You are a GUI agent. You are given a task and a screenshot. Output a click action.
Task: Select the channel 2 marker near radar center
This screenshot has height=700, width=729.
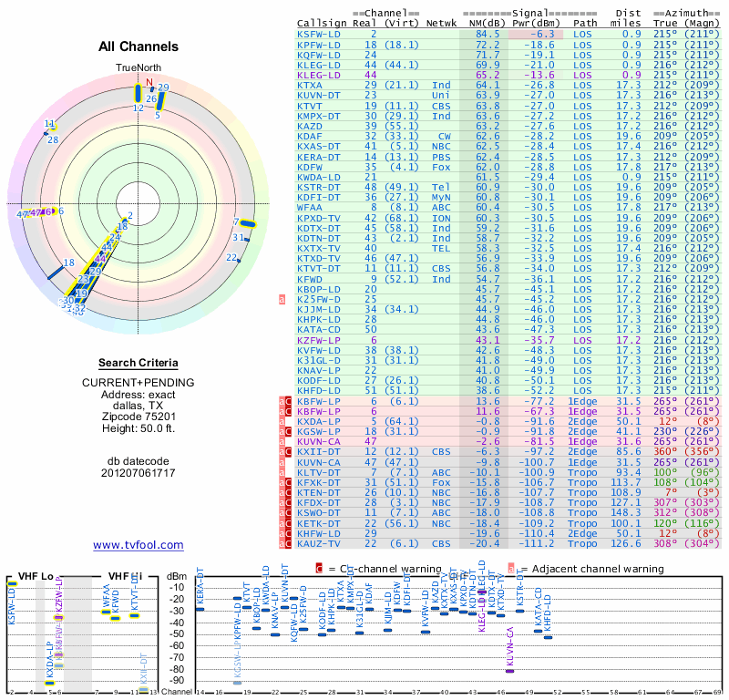click(124, 219)
